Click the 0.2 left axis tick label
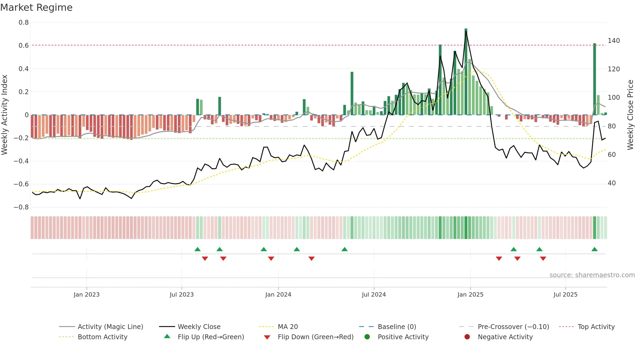Screen dimensions: 644x362 [x=24, y=92]
